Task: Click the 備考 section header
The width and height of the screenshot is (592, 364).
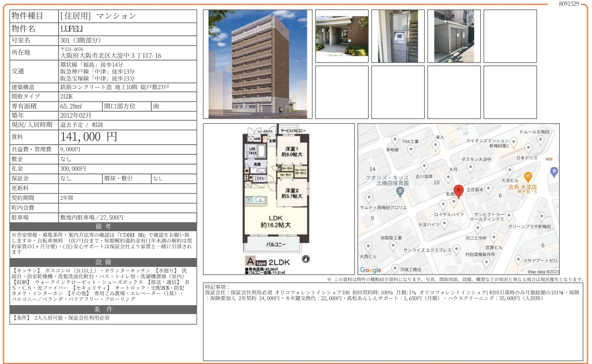Action: 103,226
